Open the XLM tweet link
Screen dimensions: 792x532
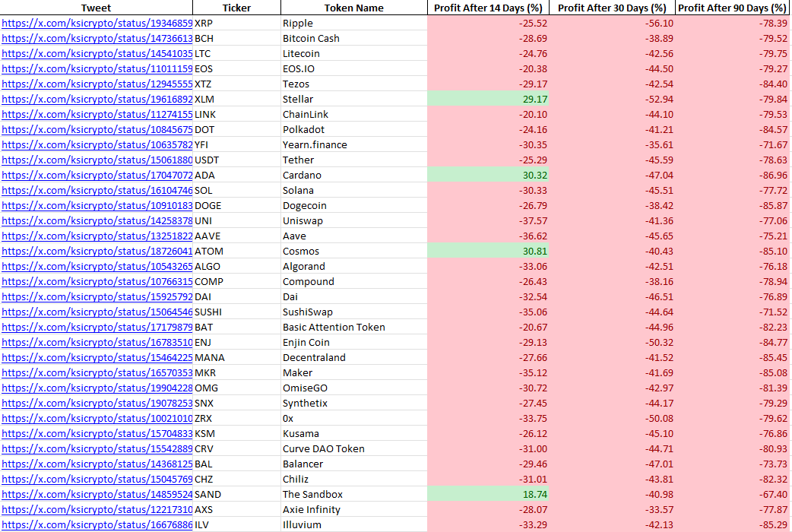pos(97,99)
